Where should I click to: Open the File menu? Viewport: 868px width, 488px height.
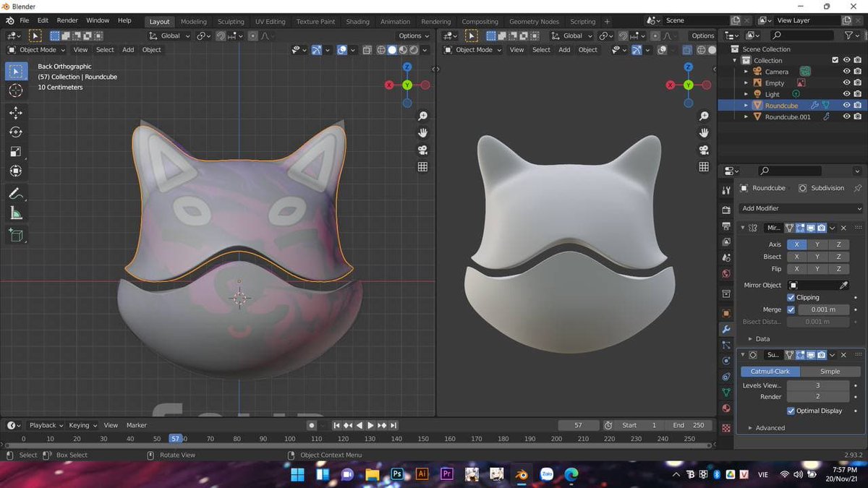click(24, 21)
